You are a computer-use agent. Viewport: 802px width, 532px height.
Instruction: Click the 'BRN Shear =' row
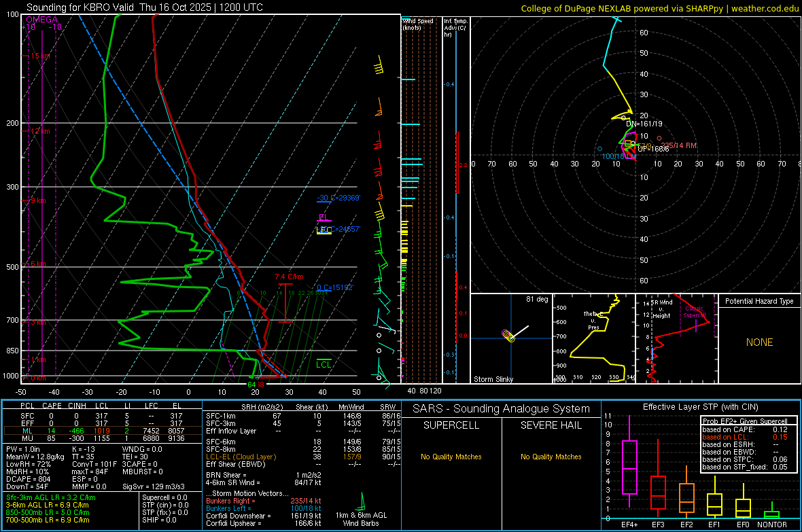264,475
